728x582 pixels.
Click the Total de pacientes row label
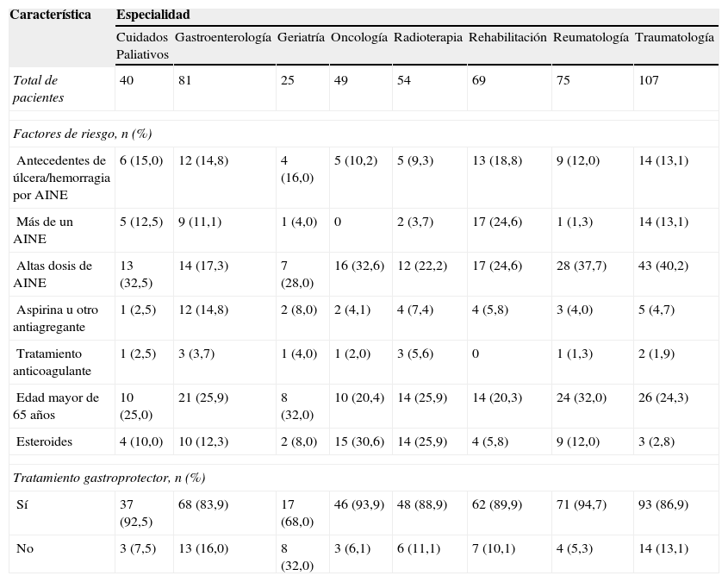point(35,89)
